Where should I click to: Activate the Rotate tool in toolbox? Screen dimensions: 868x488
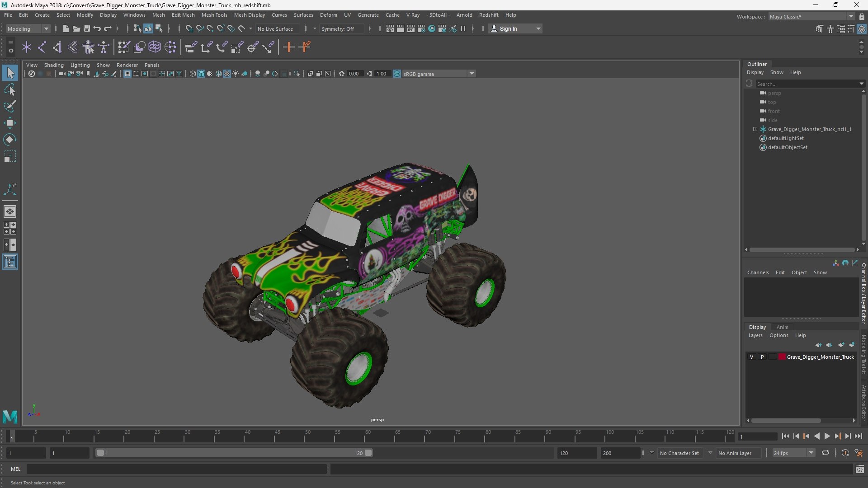10,140
